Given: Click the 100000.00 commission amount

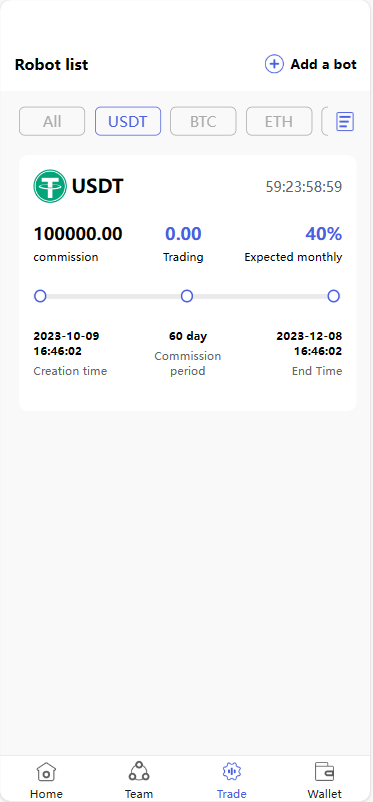Looking at the screenshot, I should (x=78, y=234).
